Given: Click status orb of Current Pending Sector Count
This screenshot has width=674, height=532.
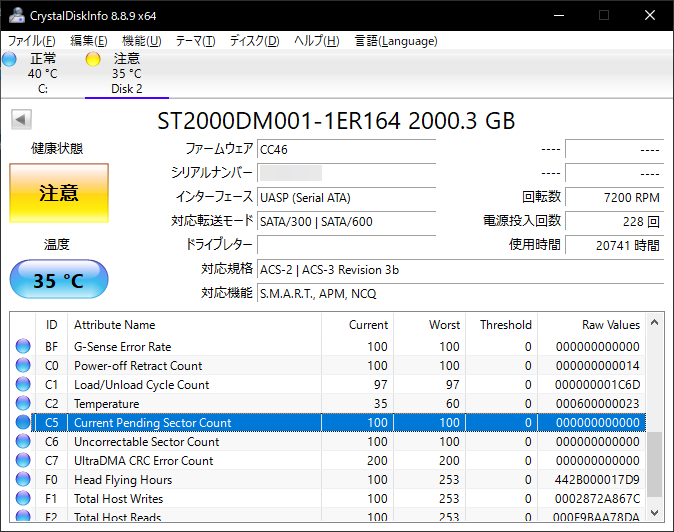Looking at the screenshot, I should pos(23,422).
